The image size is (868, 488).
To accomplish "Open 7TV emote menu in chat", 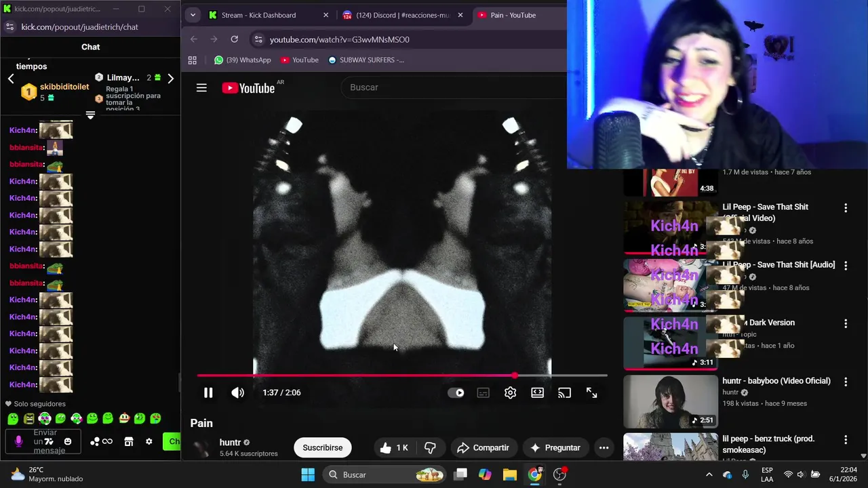I will coord(49,441).
